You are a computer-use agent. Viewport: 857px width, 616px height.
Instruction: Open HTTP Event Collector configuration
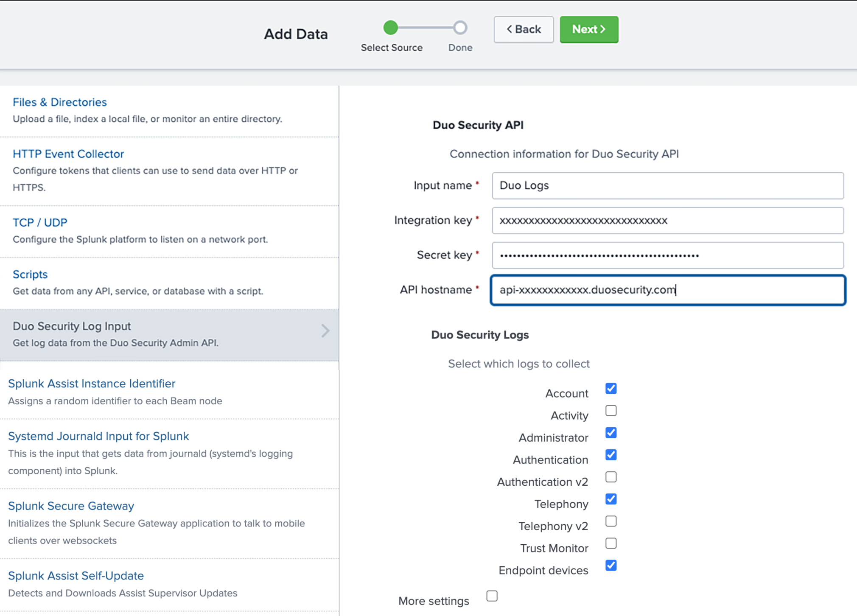click(68, 154)
